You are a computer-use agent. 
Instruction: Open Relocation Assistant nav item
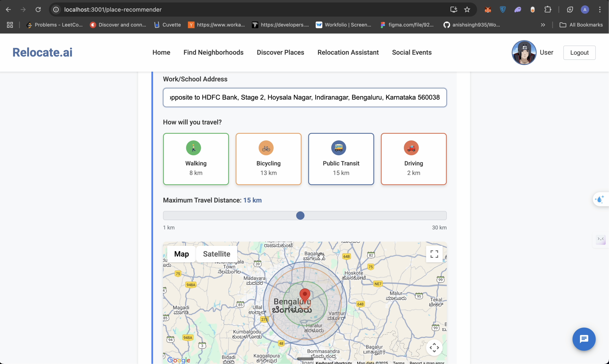348,53
